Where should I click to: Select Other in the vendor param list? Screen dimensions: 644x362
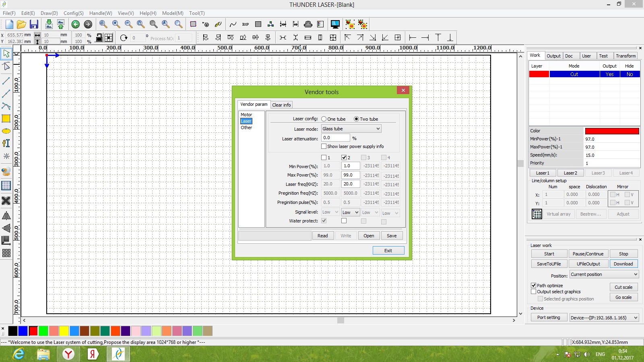click(x=246, y=128)
